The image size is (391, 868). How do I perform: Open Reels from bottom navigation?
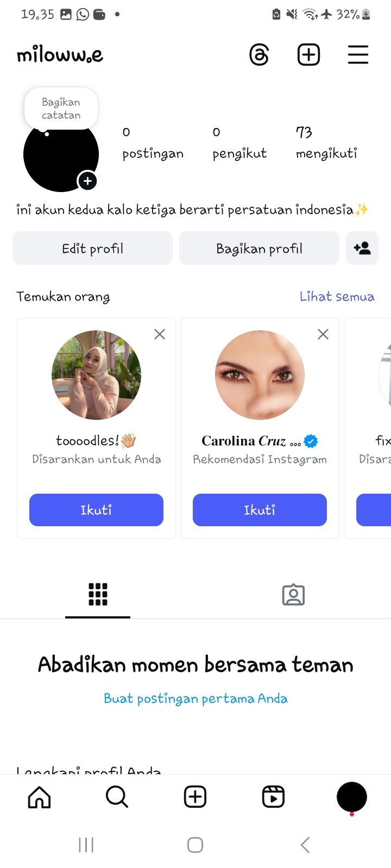point(273,797)
